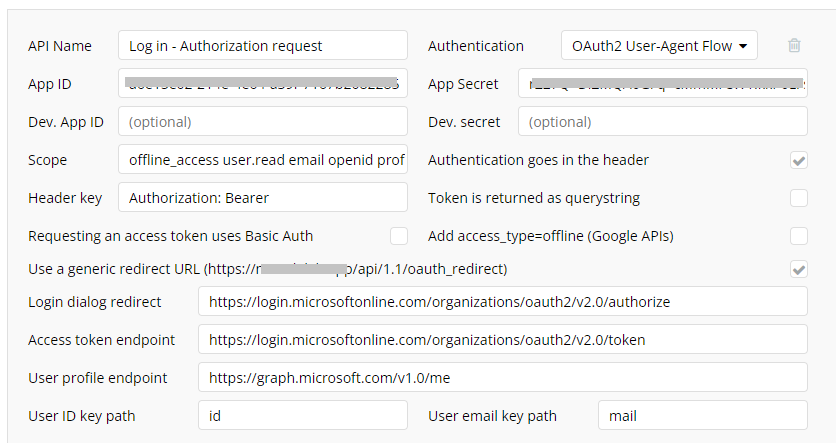Click into the Scope field
Viewport: 836px width, 443px height.
pyautogui.click(x=263, y=159)
